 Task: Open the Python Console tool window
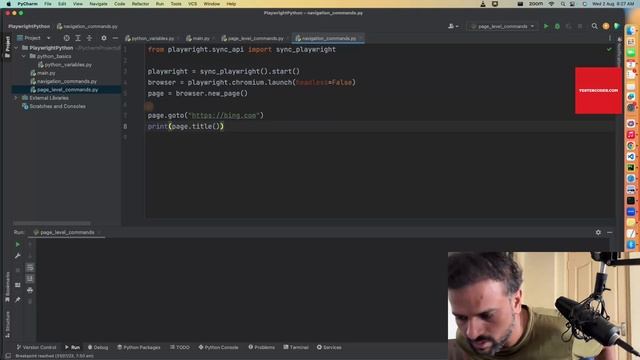coord(218,347)
